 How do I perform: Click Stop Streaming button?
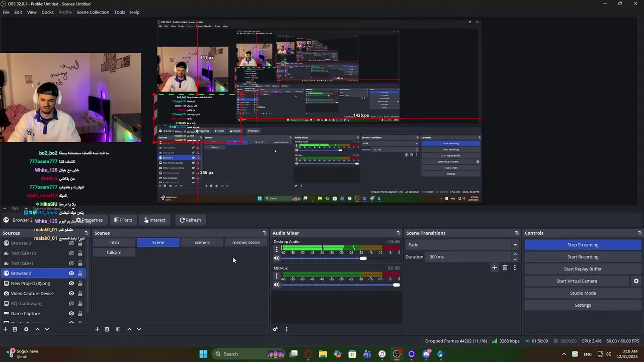[x=583, y=245]
